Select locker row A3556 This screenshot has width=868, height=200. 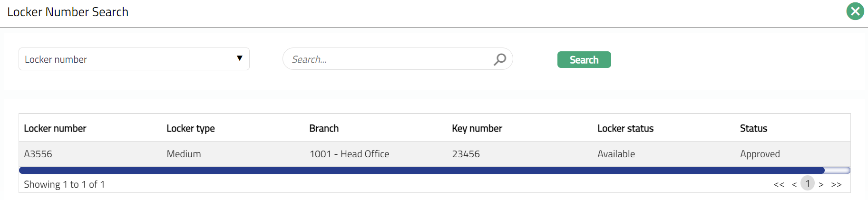38,154
